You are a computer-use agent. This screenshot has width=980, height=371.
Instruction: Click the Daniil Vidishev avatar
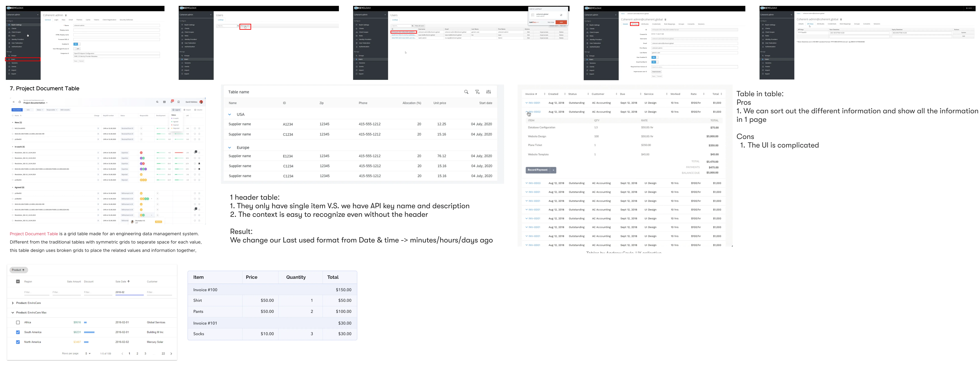(201, 102)
